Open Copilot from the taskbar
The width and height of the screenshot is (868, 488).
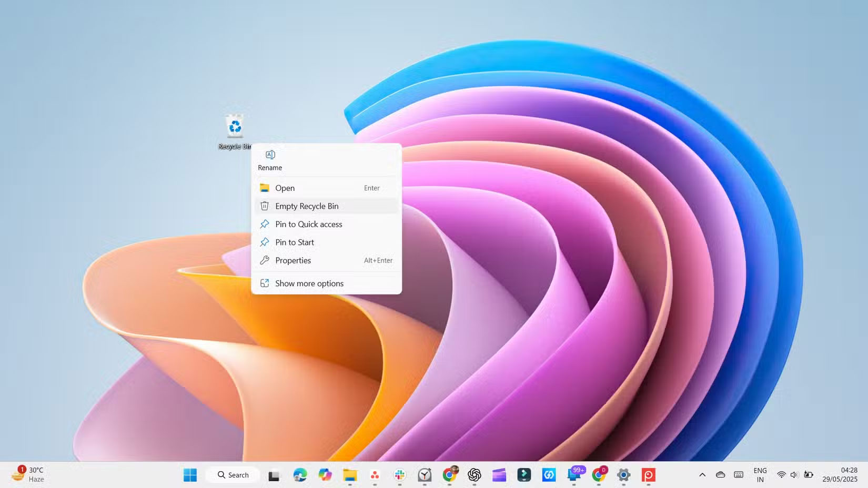[x=325, y=475]
